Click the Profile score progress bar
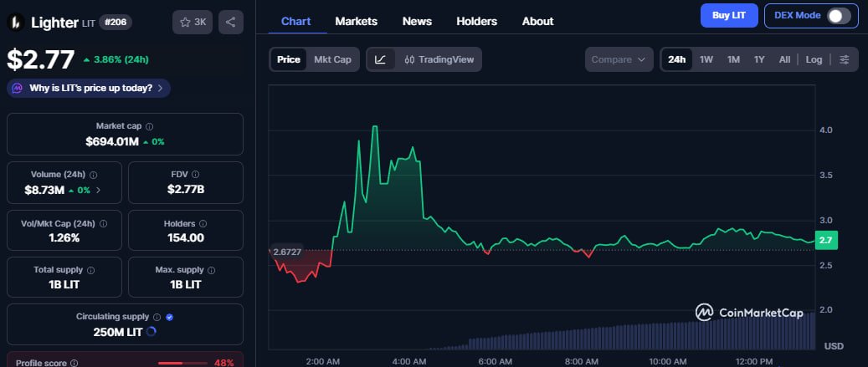Viewport: 868px width, 367px height. pyautogui.click(x=182, y=363)
